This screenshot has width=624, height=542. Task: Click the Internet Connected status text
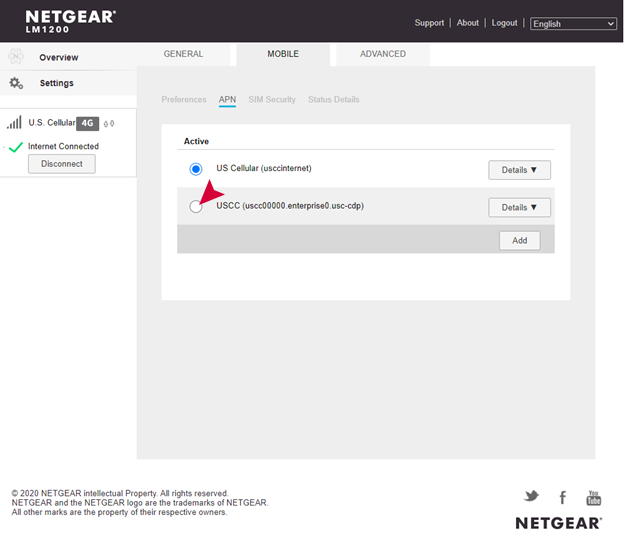tap(63, 146)
